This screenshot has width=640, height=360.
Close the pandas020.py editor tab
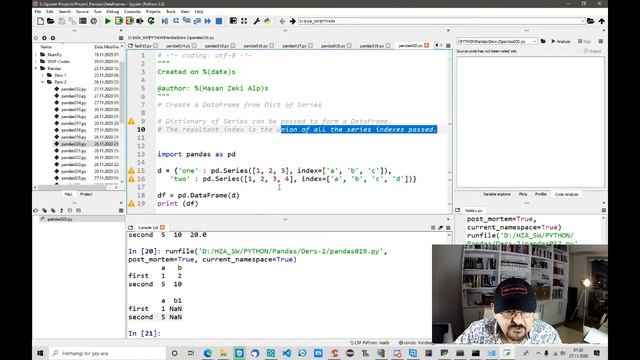427,45
